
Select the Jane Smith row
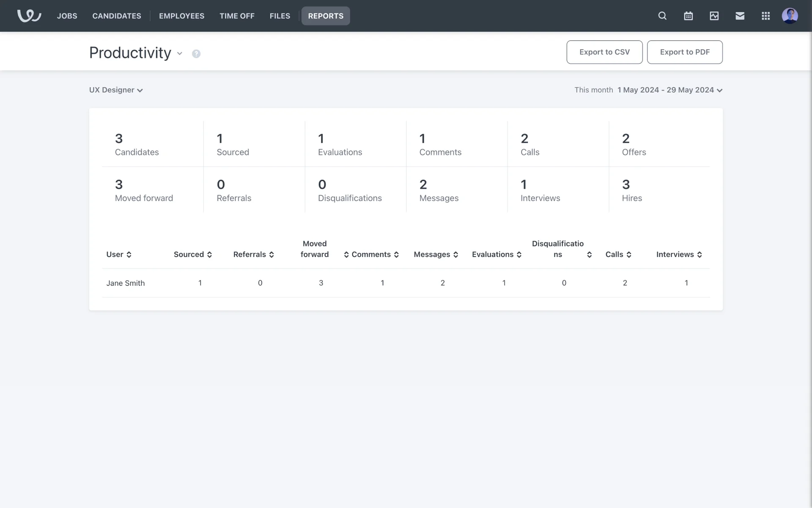tap(126, 283)
